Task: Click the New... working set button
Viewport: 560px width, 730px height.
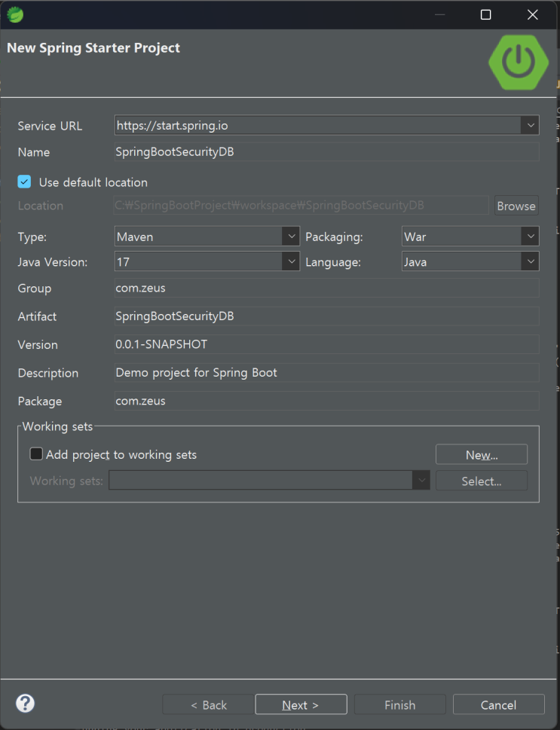Action: (482, 455)
